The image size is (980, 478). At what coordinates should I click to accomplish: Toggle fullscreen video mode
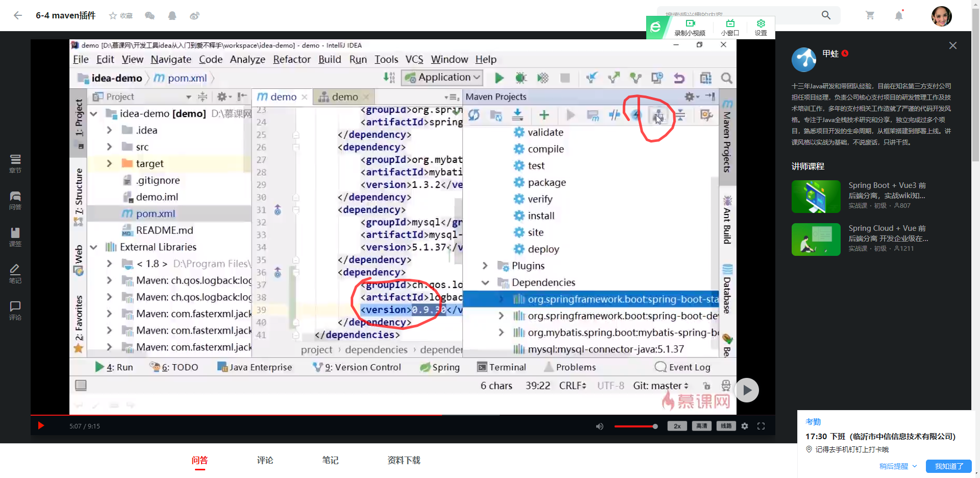click(761, 426)
